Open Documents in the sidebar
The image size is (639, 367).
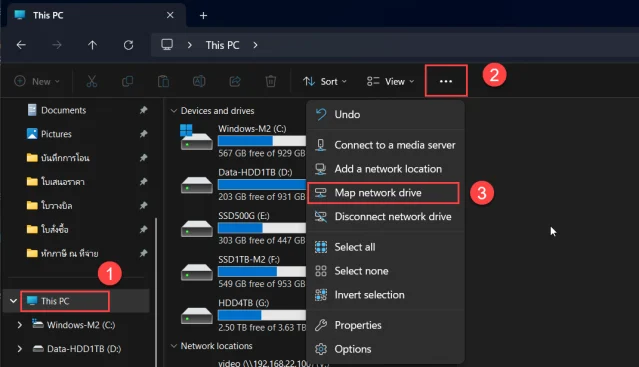click(64, 110)
